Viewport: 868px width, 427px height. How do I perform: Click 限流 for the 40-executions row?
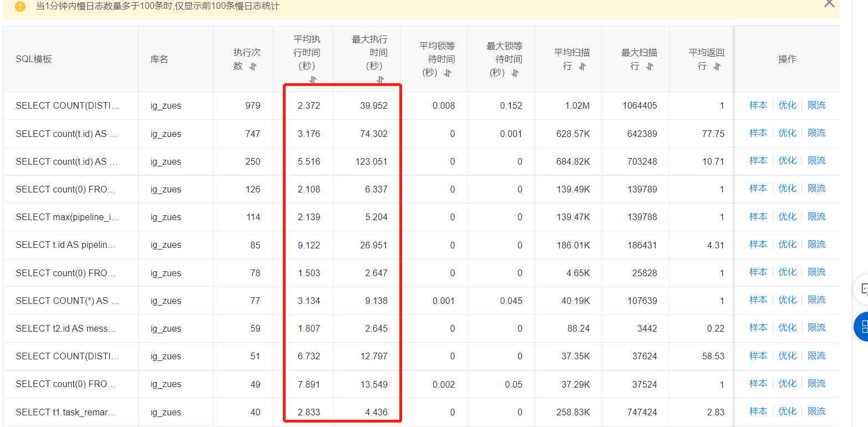click(816, 411)
